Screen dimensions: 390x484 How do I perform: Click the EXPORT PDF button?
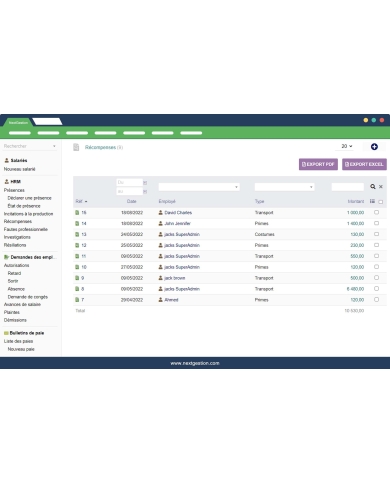(318, 164)
